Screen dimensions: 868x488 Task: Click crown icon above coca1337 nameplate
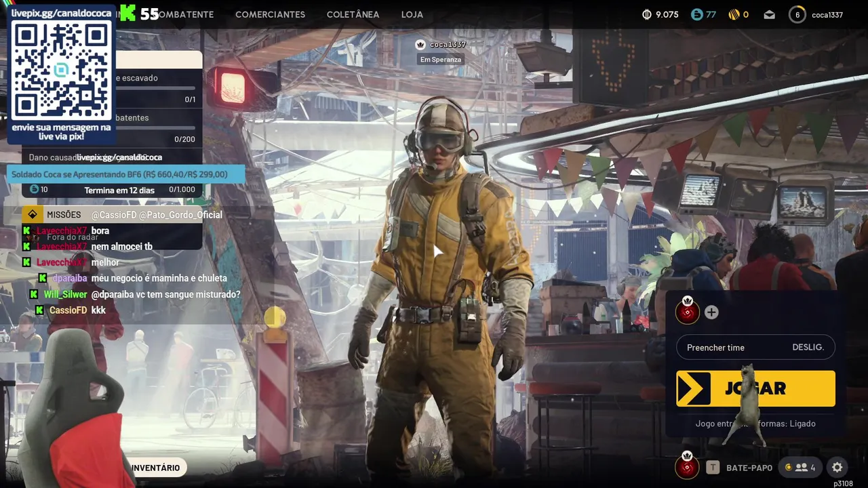[x=420, y=45]
